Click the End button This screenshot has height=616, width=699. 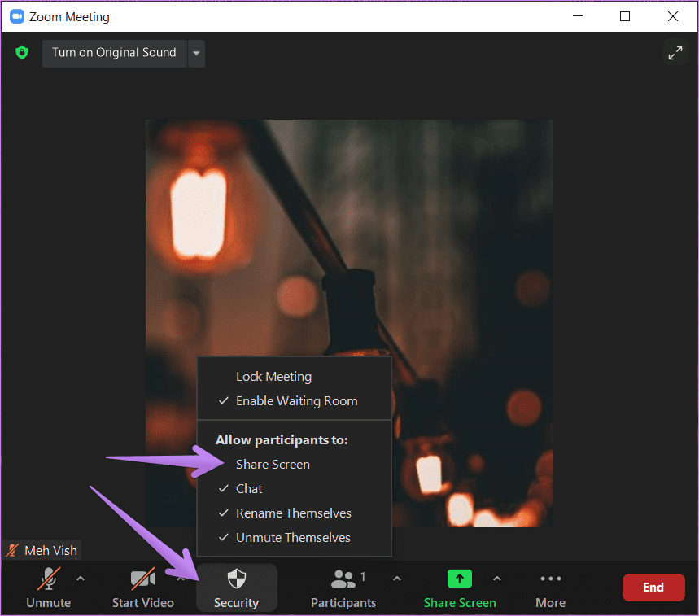pyautogui.click(x=653, y=587)
